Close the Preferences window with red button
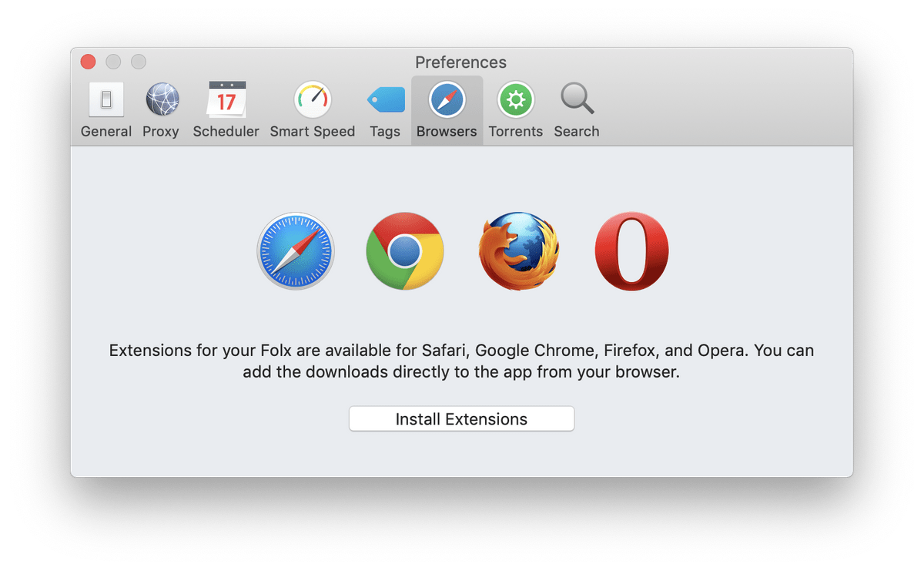The height and width of the screenshot is (571, 924). [x=89, y=62]
